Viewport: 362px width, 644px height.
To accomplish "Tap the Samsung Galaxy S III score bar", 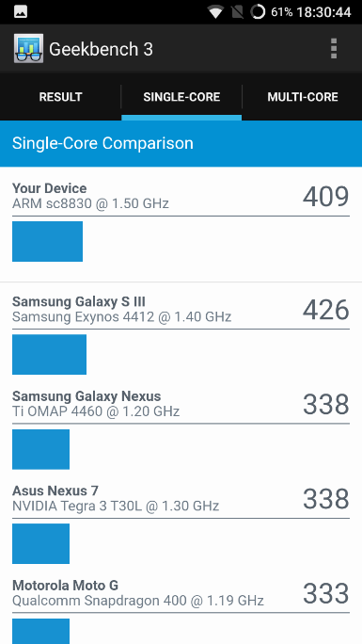I will pos(49,354).
